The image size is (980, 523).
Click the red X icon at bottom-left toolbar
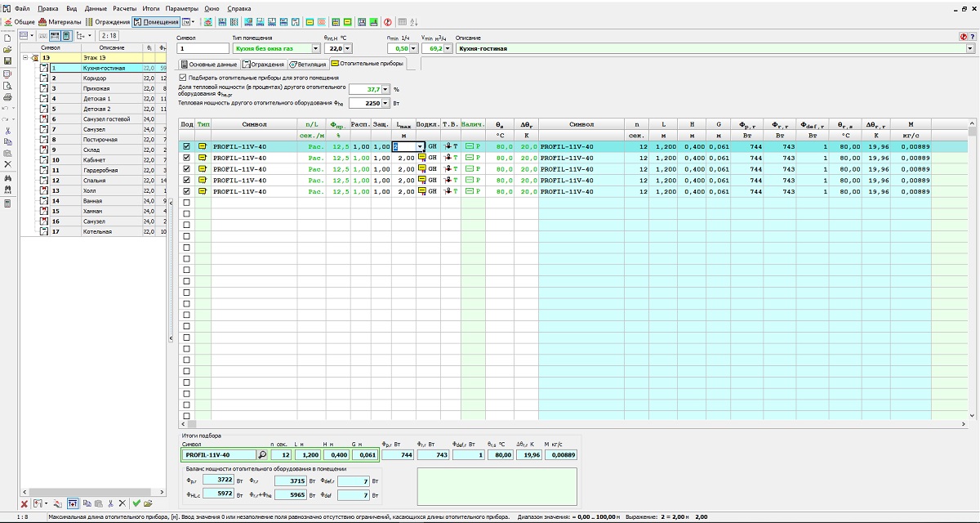pyautogui.click(x=24, y=503)
